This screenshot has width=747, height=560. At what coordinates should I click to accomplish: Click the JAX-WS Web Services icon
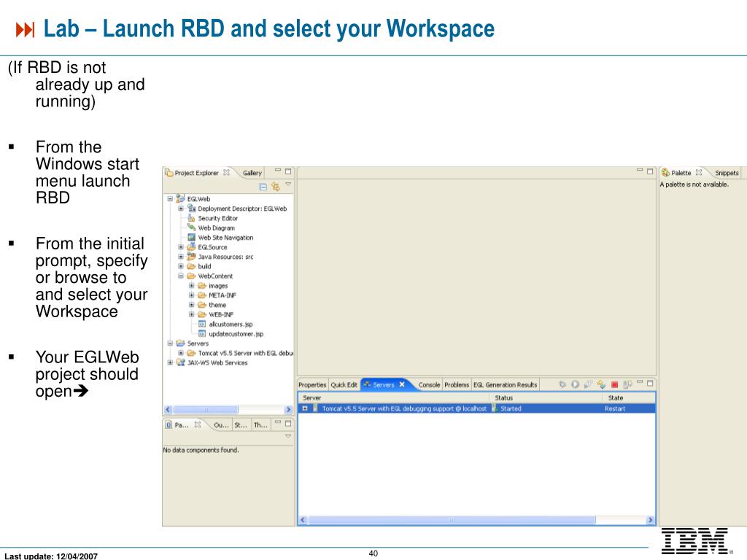pyautogui.click(x=181, y=362)
